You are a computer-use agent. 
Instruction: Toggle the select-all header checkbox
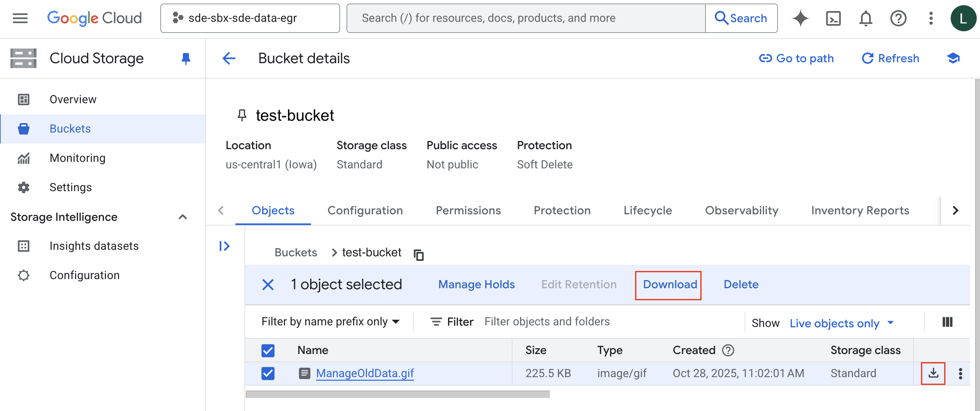point(268,350)
